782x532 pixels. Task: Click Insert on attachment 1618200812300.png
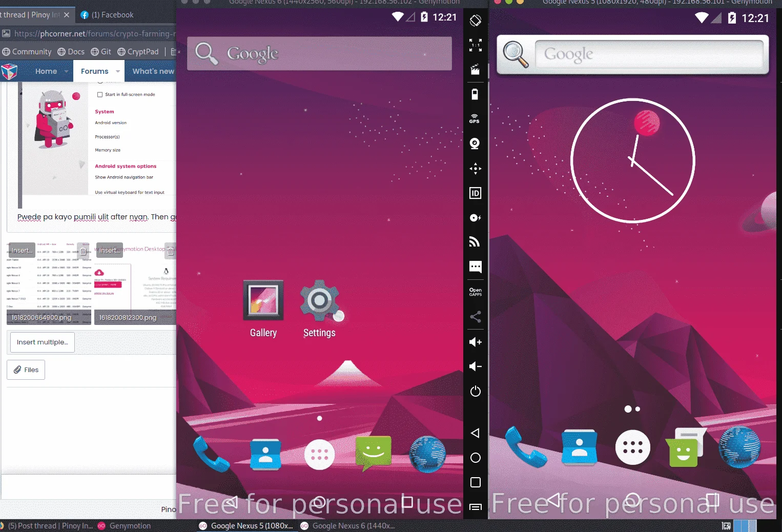pyautogui.click(x=109, y=250)
